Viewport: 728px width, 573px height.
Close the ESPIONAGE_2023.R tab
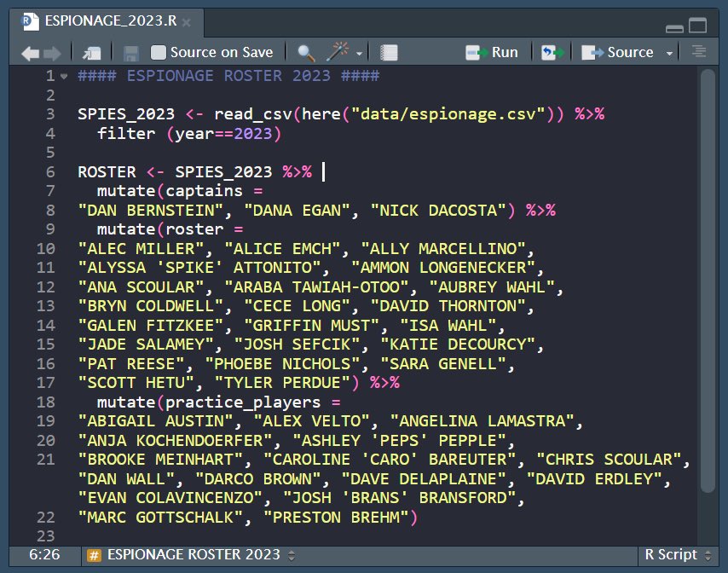point(186,22)
